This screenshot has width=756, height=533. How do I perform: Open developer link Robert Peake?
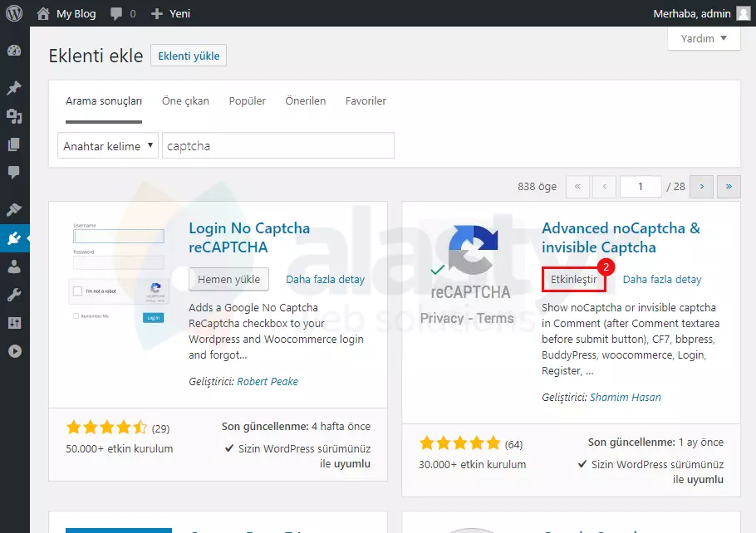tap(268, 381)
